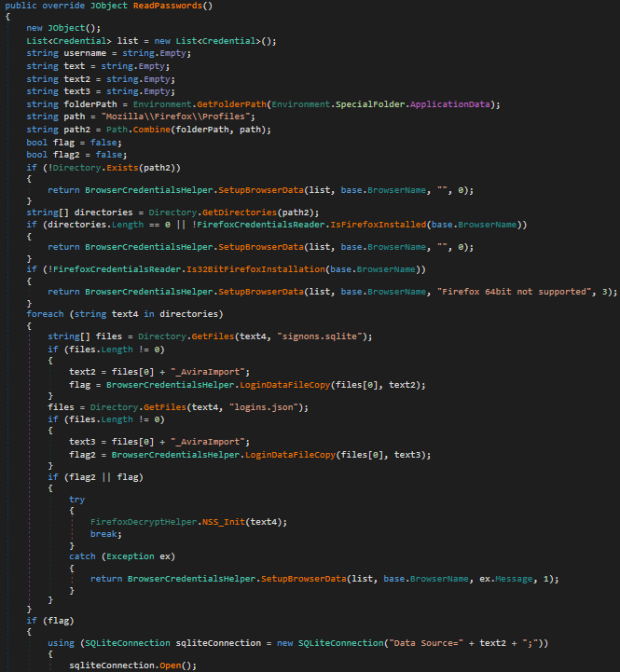This screenshot has width=620, height=672.
Task: Click the 'ex.Message' argument
Action: (506, 579)
